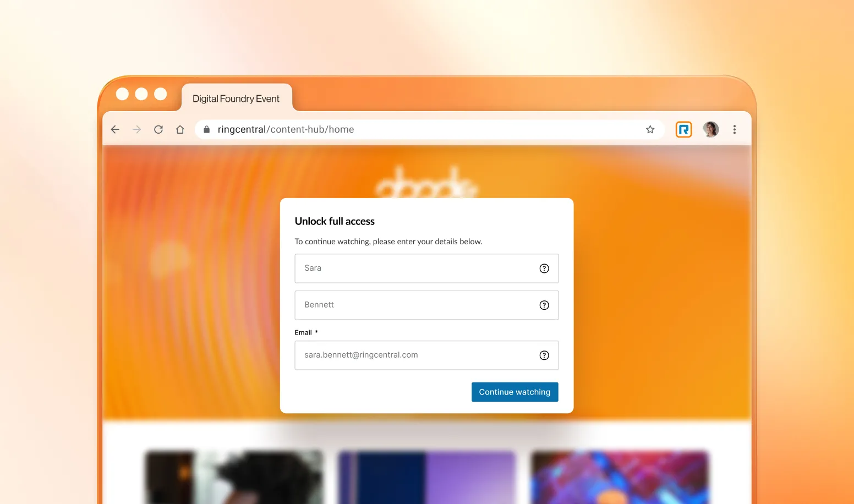Image resolution: width=854 pixels, height=504 pixels.
Task: Focus the last name field showing Bennett
Action: coord(427,305)
